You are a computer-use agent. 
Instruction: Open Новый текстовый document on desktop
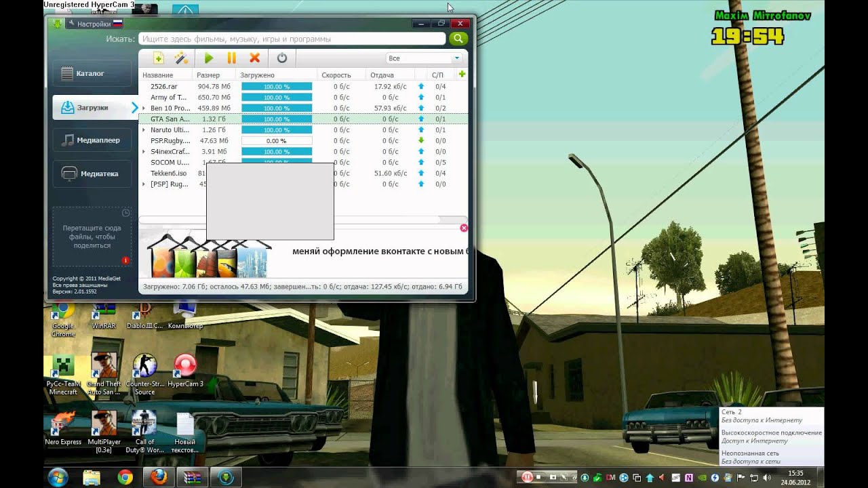(x=185, y=432)
